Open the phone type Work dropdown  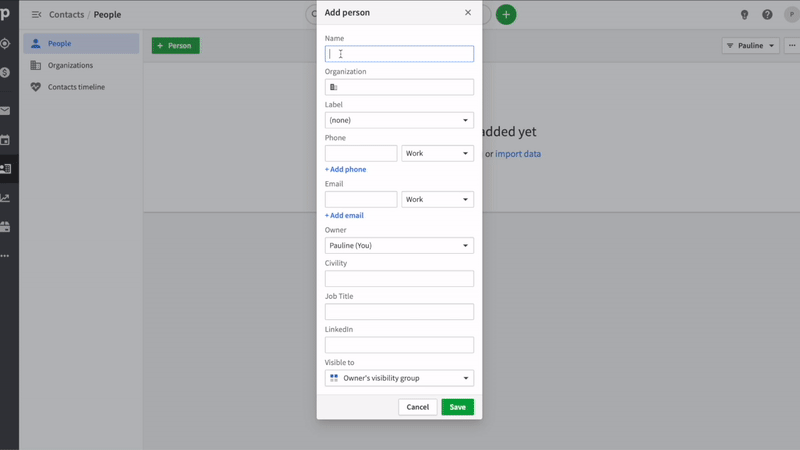tap(437, 154)
